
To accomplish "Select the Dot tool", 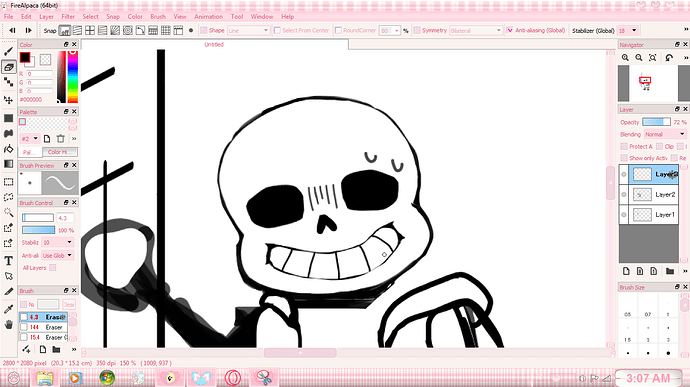I will tap(8, 82).
